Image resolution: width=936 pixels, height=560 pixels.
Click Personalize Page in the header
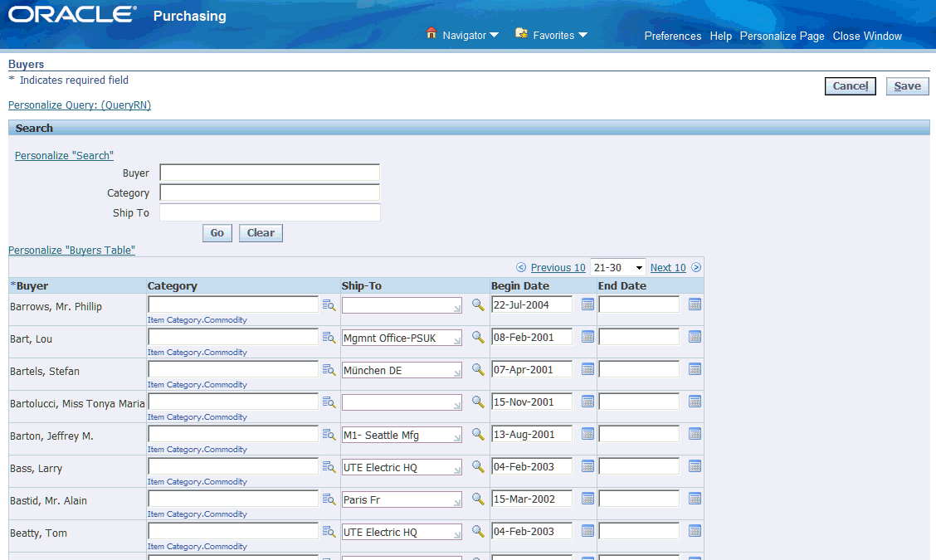[x=782, y=36]
